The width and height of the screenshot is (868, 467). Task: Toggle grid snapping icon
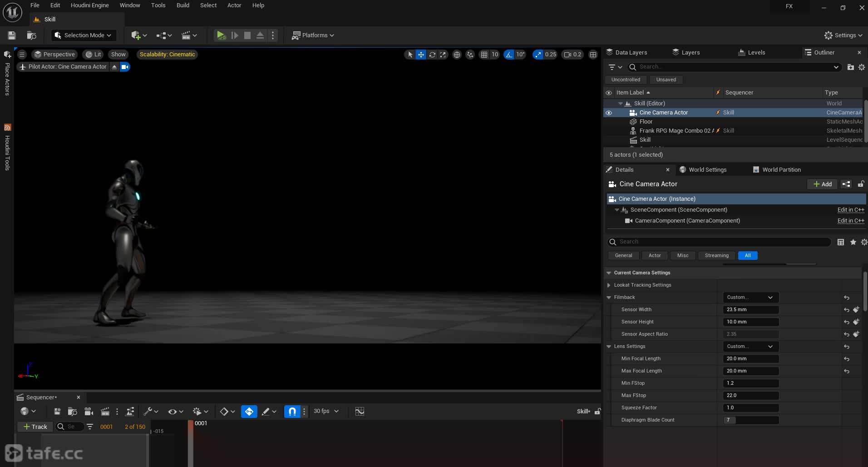[x=484, y=55]
